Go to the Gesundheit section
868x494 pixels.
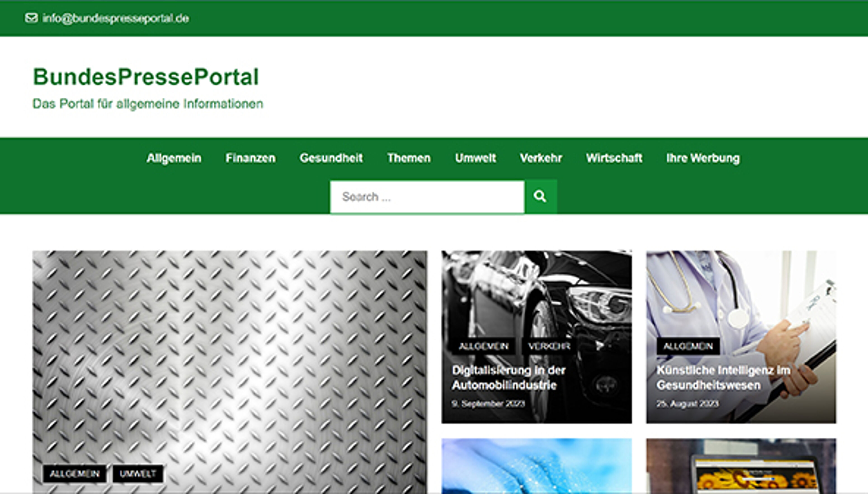pos(331,158)
